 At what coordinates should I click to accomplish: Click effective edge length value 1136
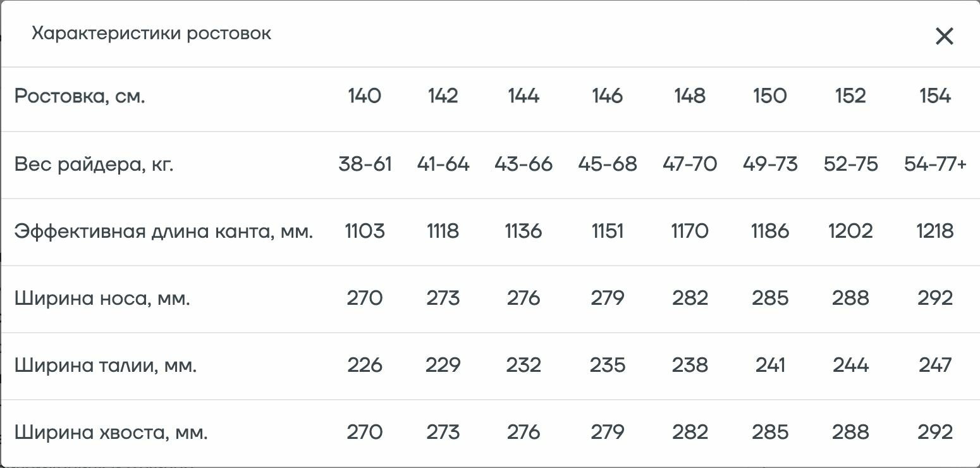pos(523,231)
